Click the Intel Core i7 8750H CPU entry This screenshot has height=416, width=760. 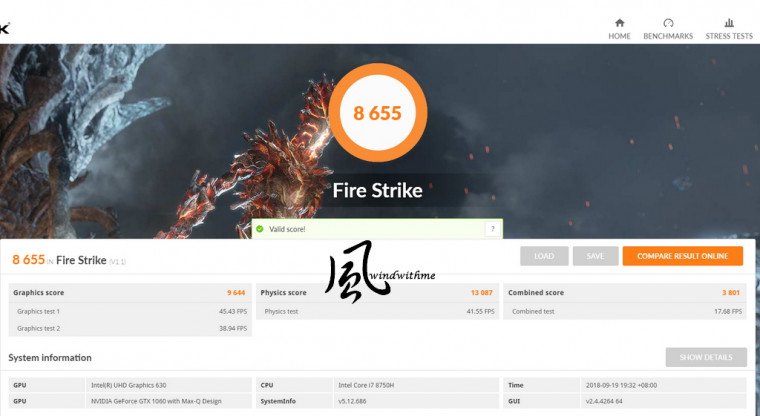tap(366, 385)
